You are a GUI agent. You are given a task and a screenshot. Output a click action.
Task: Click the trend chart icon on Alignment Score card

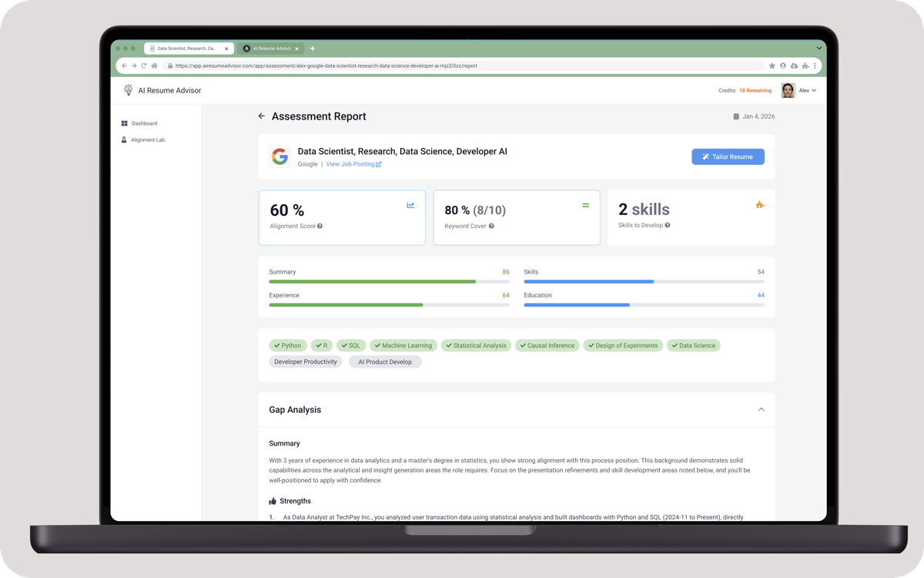click(x=410, y=205)
